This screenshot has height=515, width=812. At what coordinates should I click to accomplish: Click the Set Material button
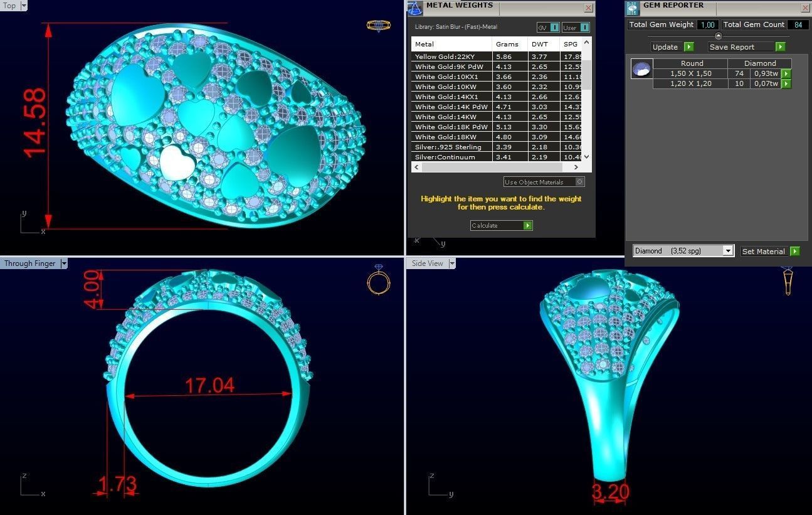pos(770,251)
